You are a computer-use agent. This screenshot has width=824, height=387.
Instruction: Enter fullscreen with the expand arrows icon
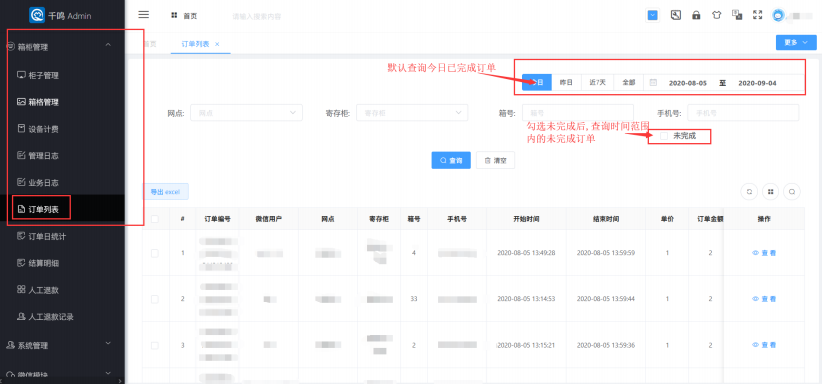coord(757,15)
